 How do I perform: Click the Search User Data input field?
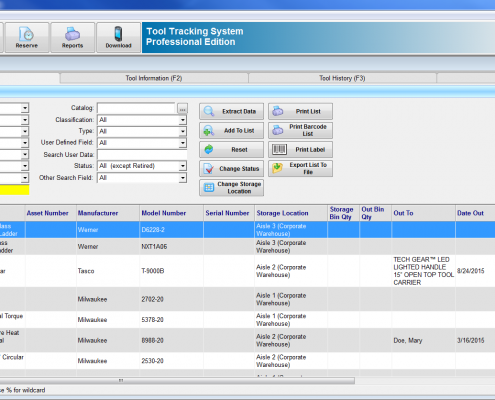tap(142, 155)
